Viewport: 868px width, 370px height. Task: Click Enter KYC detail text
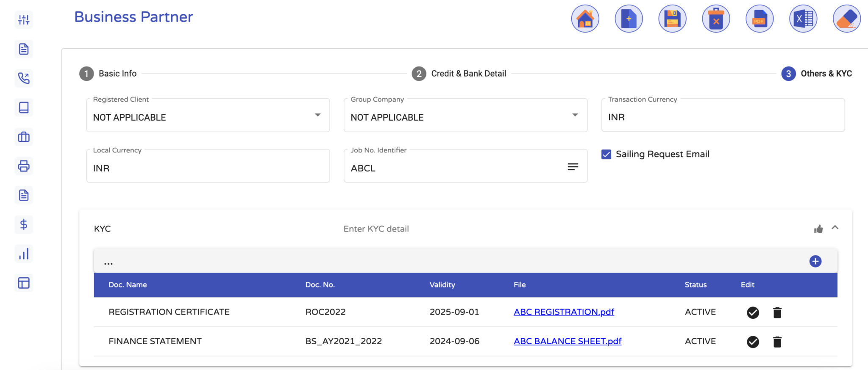[x=376, y=229]
